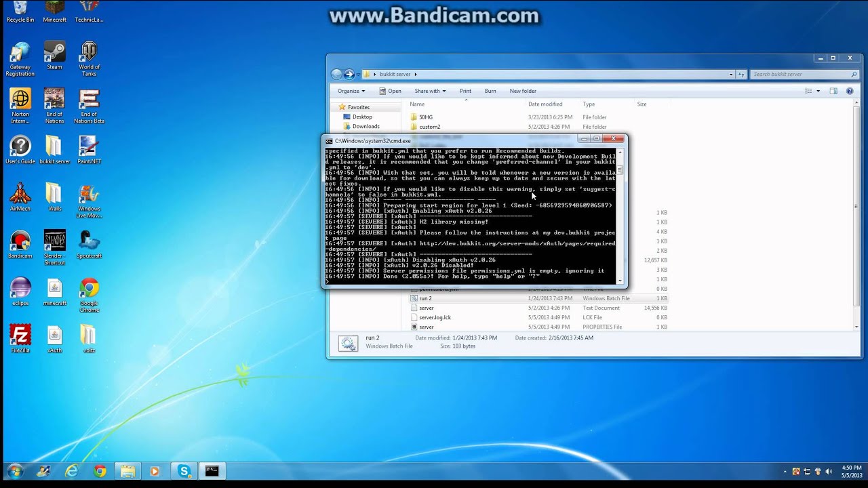The height and width of the screenshot is (488, 868).
Task: Open Chrome from the taskbar
Action: point(100,471)
